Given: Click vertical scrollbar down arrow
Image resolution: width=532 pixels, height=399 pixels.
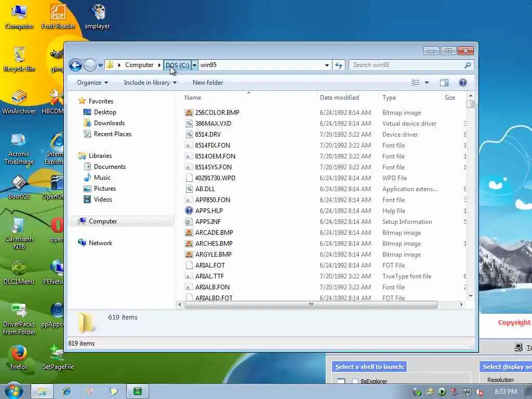Looking at the screenshot, I should tap(471, 296).
